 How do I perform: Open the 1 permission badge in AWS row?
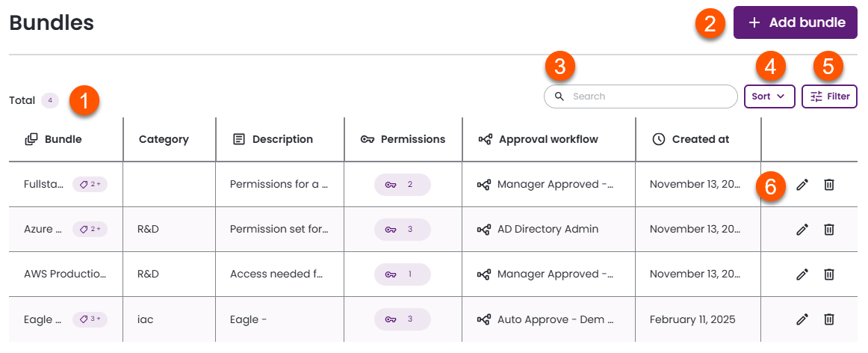402,274
